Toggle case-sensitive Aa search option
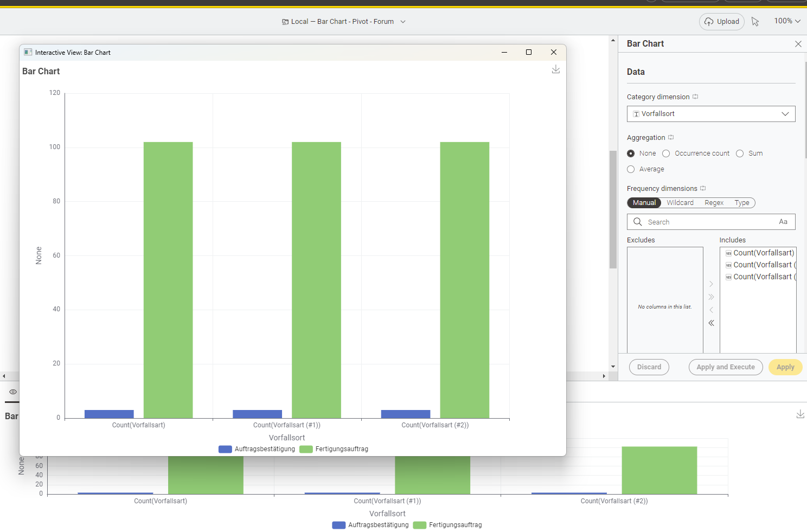This screenshot has height=532, width=807. tap(783, 222)
